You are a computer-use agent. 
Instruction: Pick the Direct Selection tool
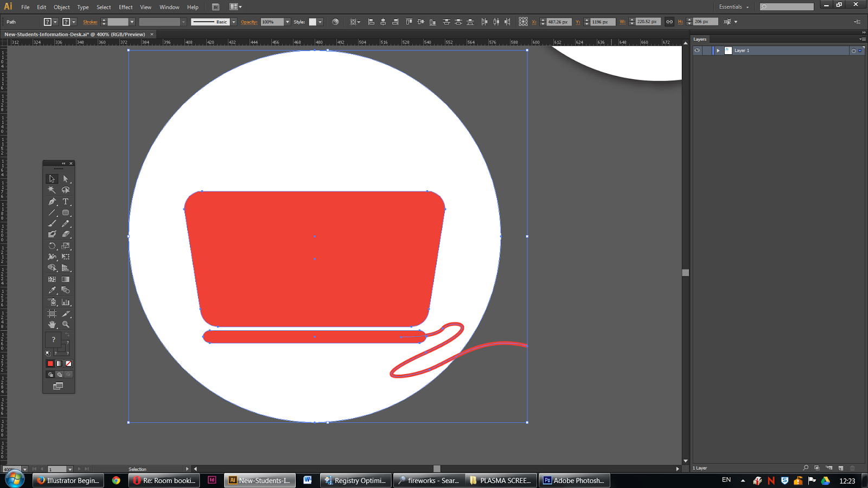coord(66,179)
